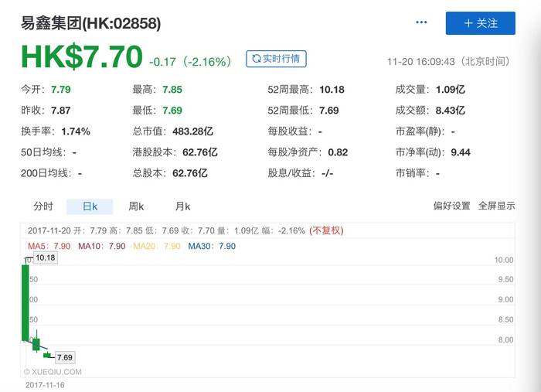Open the three-dot more options menu

point(421,22)
